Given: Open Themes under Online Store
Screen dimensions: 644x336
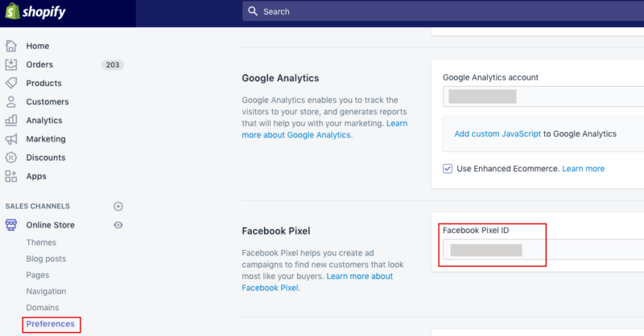Looking at the screenshot, I should (x=41, y=242).
